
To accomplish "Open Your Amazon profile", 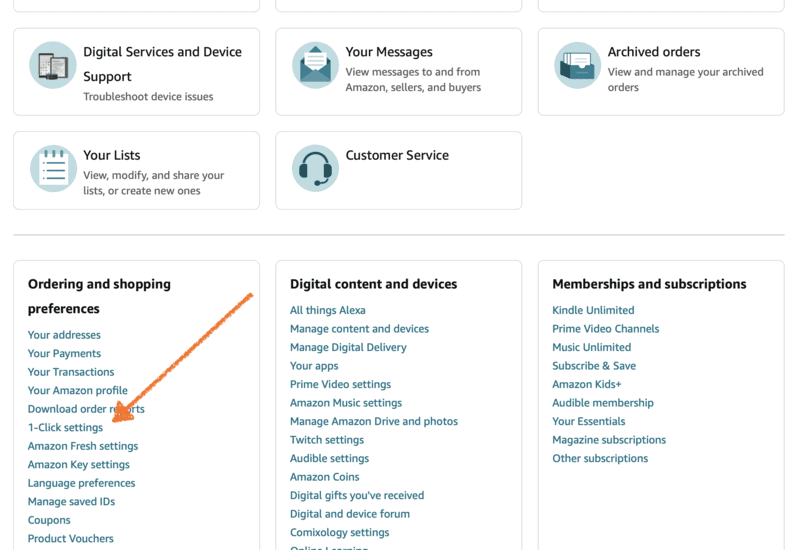I will pyautogui.click(x=78, y=390).
